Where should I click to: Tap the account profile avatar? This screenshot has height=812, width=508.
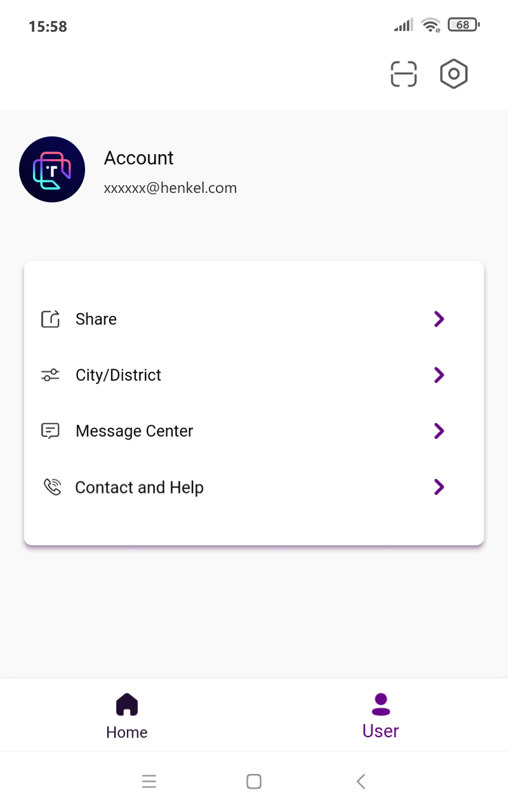pyautogui.click(x=52, y=169)
